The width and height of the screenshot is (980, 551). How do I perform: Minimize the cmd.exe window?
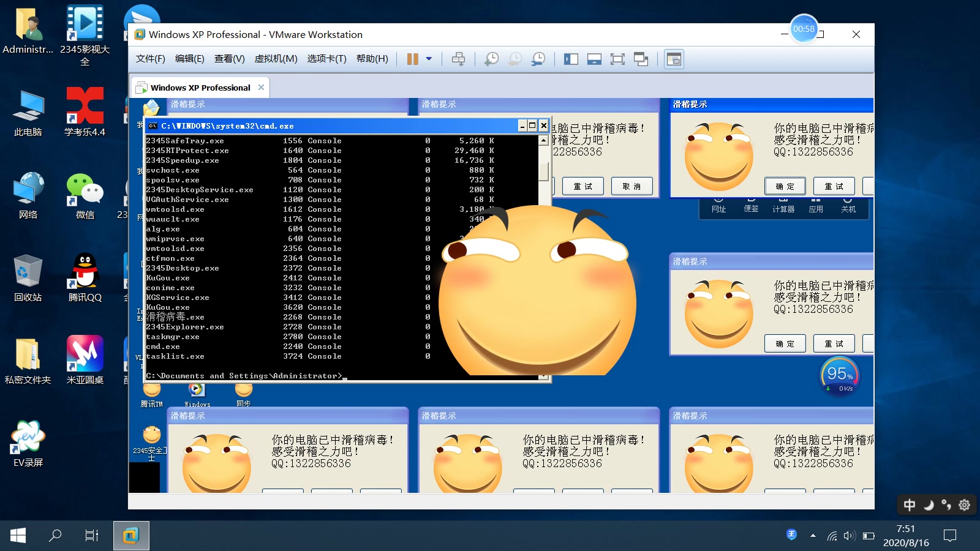522,126
